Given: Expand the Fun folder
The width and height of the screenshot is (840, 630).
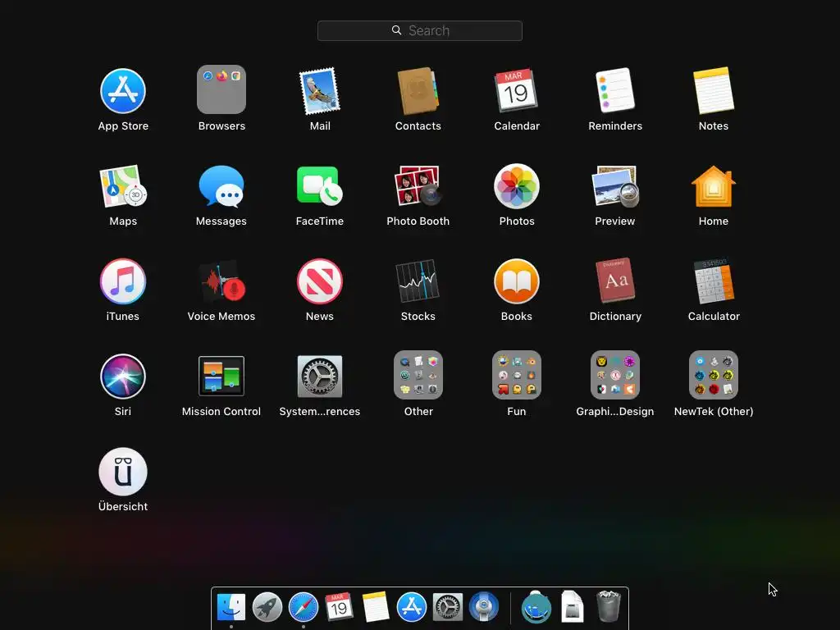Looking at the screenshot, I should (x=517, y=375).
